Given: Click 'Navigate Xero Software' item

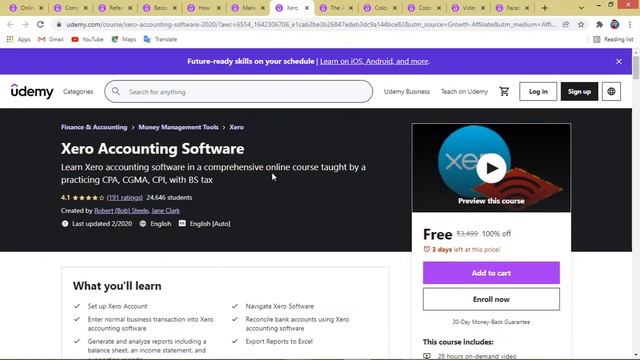Looking at the screenshot, I should [x=280, y=306].
